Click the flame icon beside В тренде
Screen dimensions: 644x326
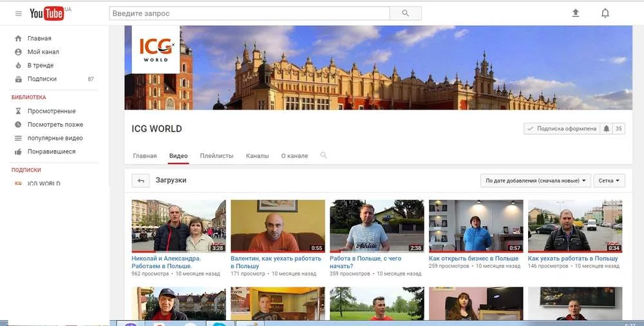[18, 65]
